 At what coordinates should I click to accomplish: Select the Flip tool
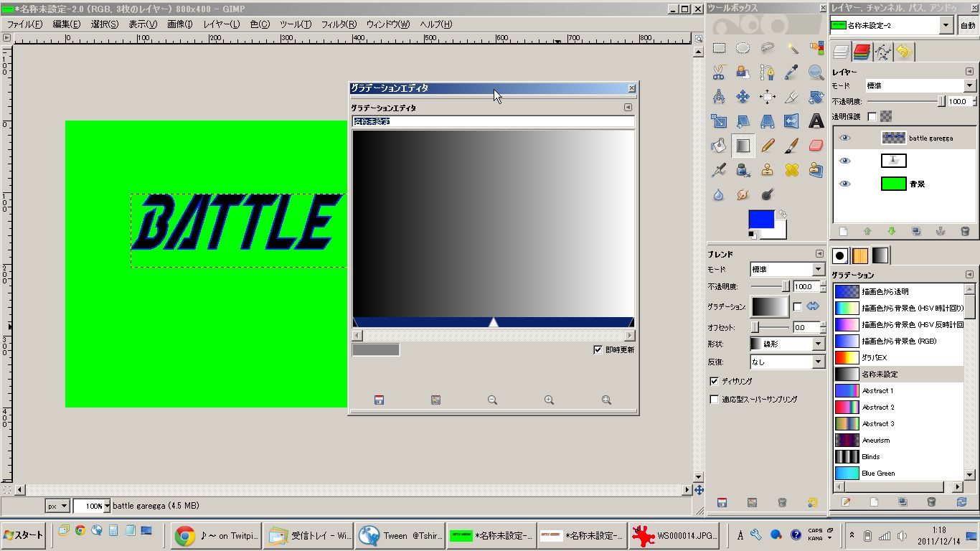(x=792, y=121)
